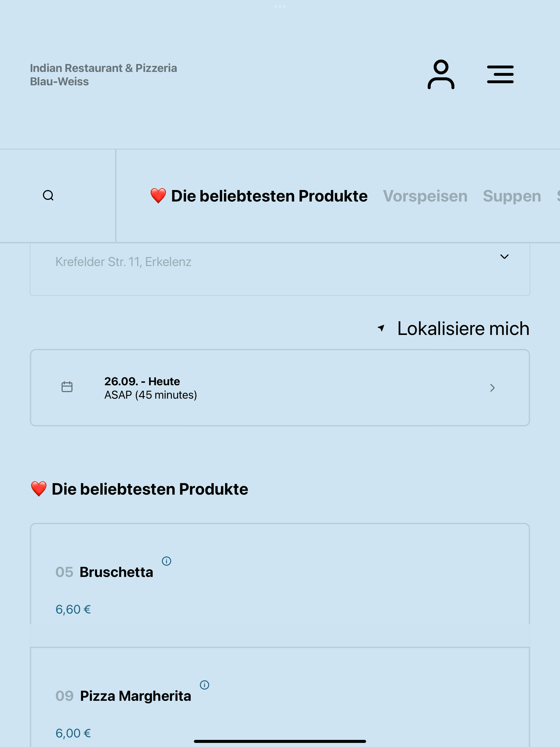Tap the red heart in the tab bar
Image resolution: width=560 pixels, height=747 pixels.
click(158, 196)
